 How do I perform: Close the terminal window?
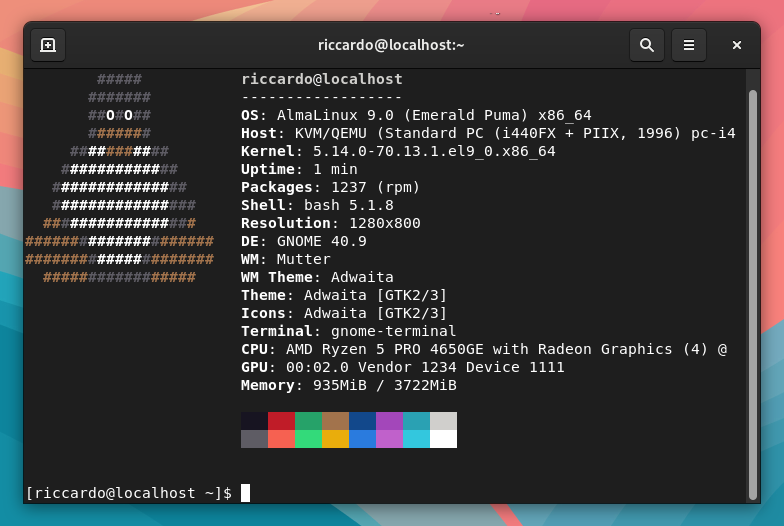click(x=736, y=45)
